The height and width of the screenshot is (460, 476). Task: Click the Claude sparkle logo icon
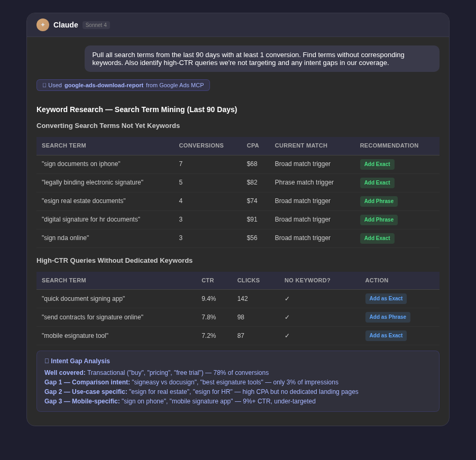(43, 25)
